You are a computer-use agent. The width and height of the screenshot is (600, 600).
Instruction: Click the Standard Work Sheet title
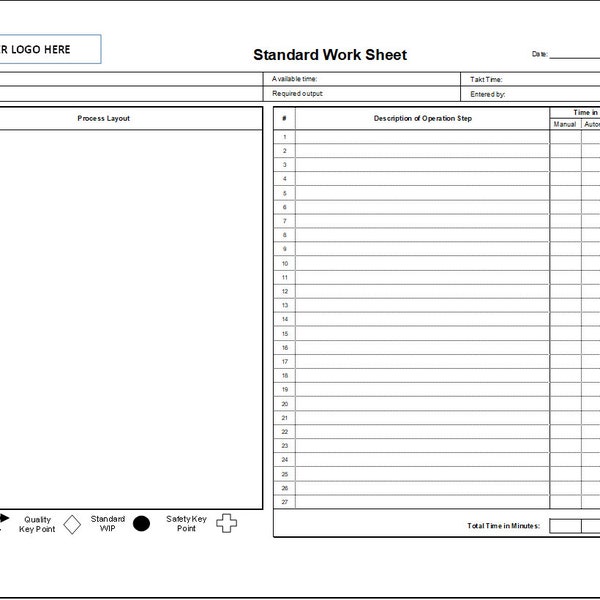tap(330, 55)
